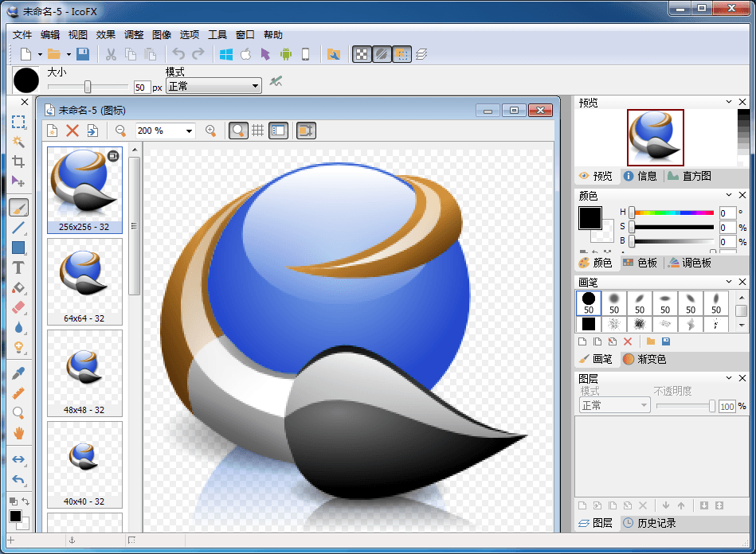
Task: Open the 文件 menu
Action: [x=22, y=35]
